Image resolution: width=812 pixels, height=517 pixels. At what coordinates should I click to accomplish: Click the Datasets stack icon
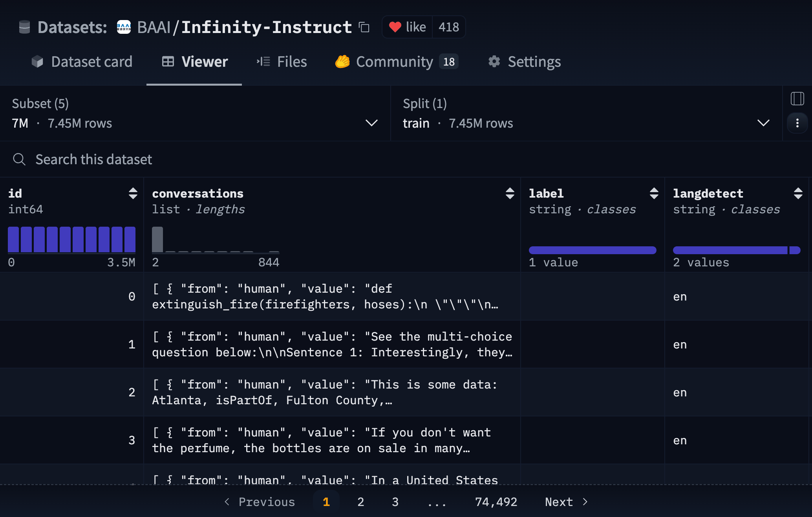(x=24, y=27)
